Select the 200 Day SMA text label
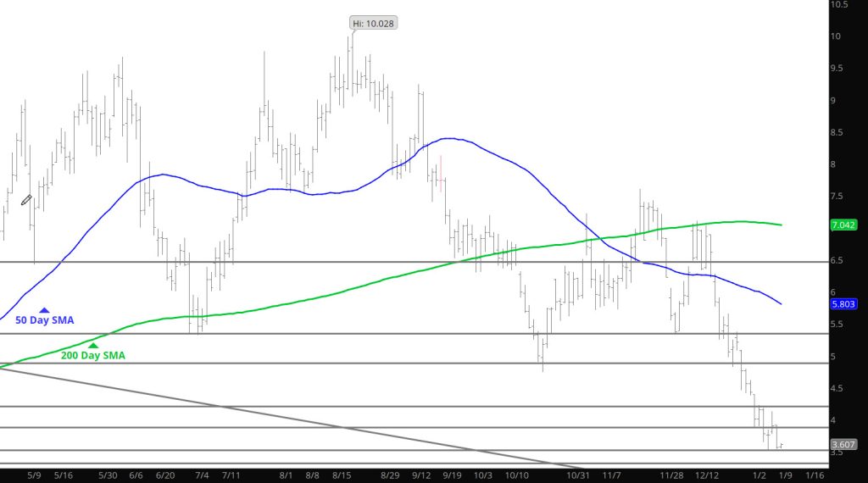Viewport: 868px width, 483px height. (x=92, y=356)
